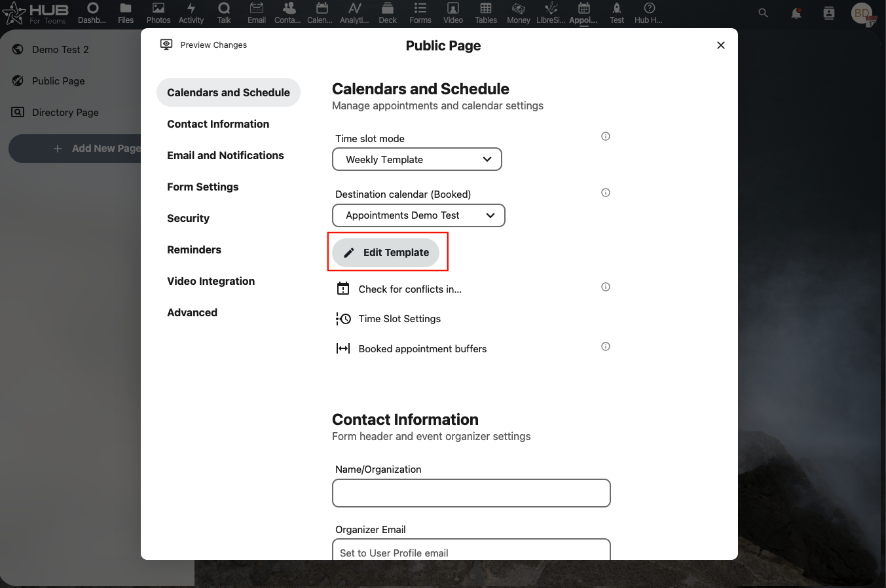
Task: Open the Deck app icon
Action: coord(388,13)
